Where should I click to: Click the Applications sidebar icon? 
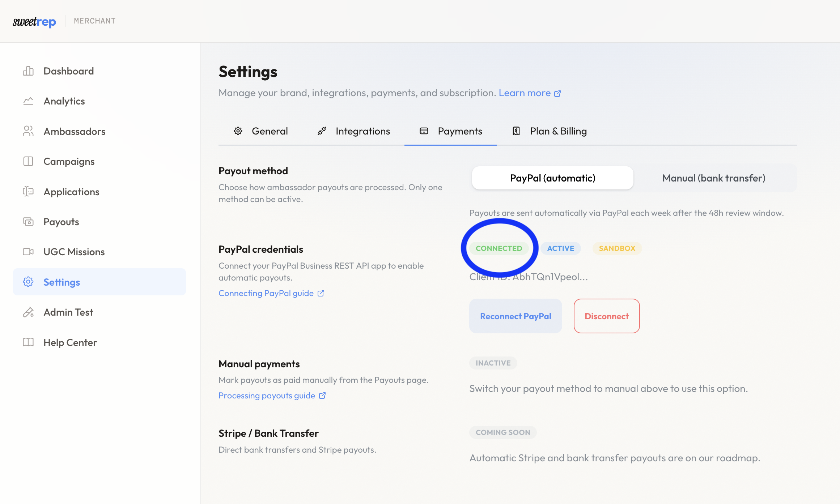tap(28, 192)
